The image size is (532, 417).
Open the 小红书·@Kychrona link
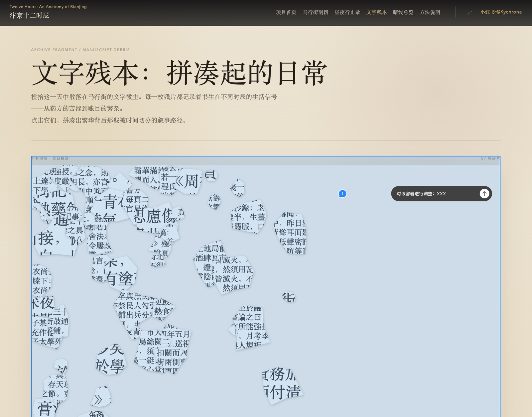coord(501,12)
